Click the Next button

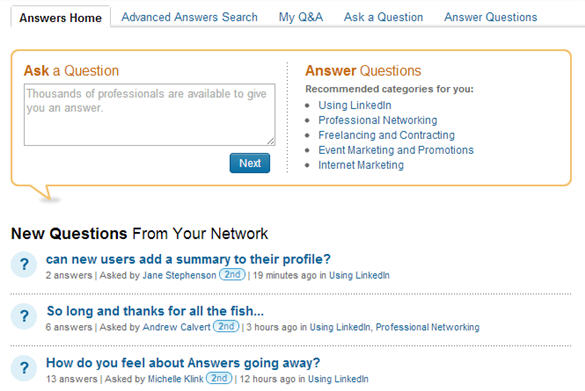coord(250,163)
